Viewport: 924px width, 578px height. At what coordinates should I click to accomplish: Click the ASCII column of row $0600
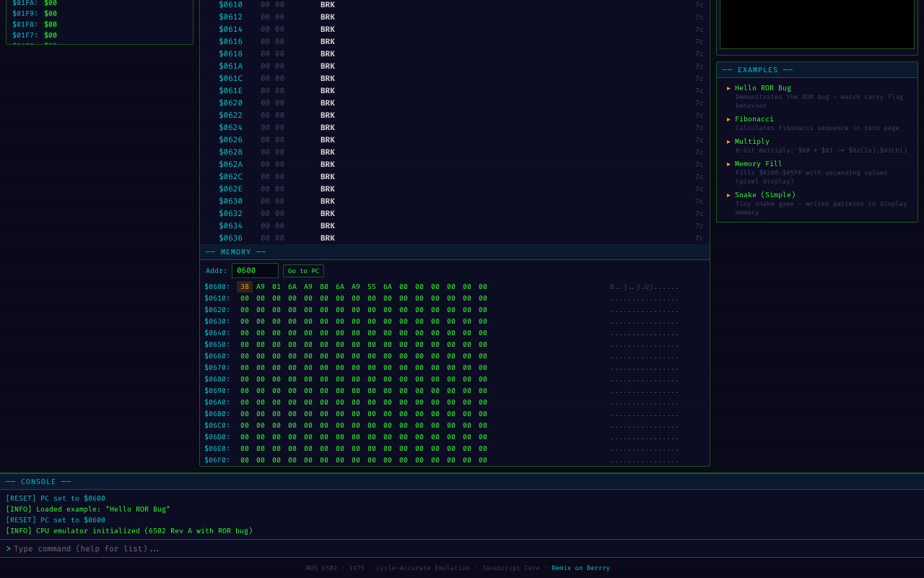coord(645,287)
